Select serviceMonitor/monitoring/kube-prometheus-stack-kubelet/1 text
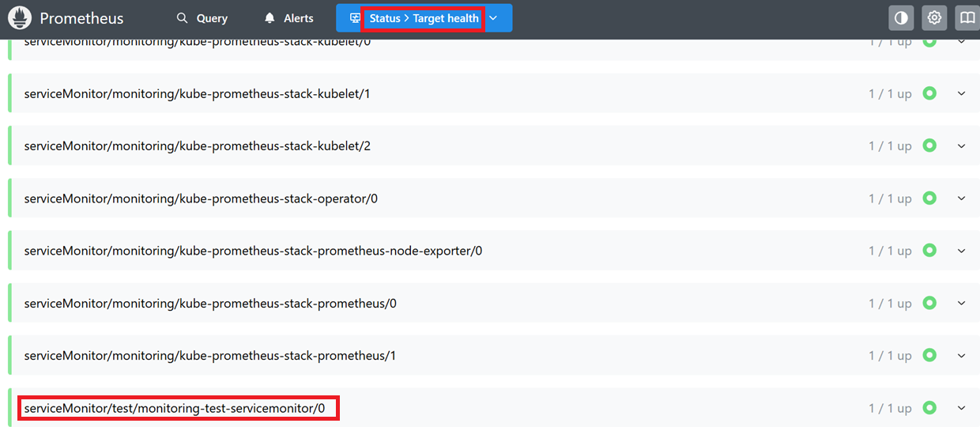The image size is (980, 427). tap(197, 94)
